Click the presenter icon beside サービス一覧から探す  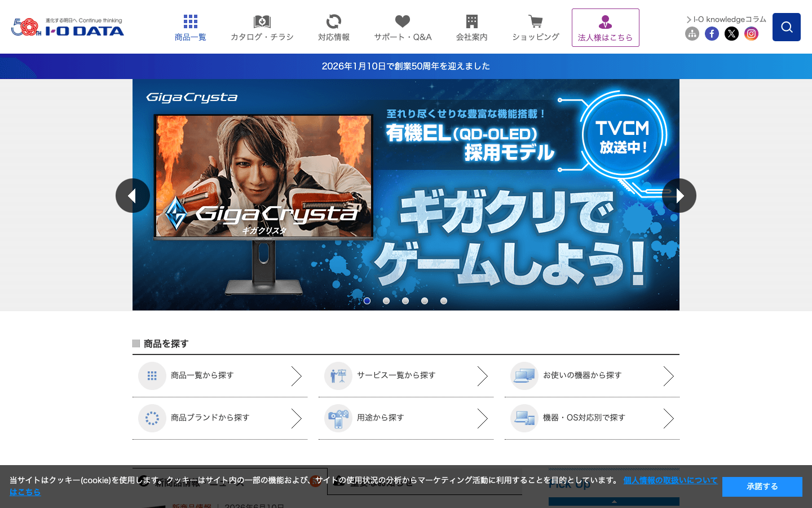(338, 376)
